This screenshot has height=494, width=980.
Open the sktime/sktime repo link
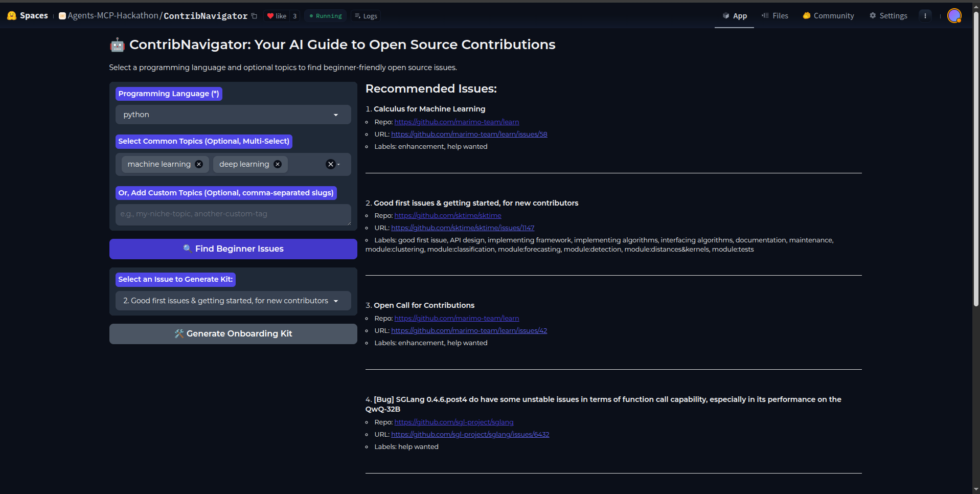coord(448,216)
